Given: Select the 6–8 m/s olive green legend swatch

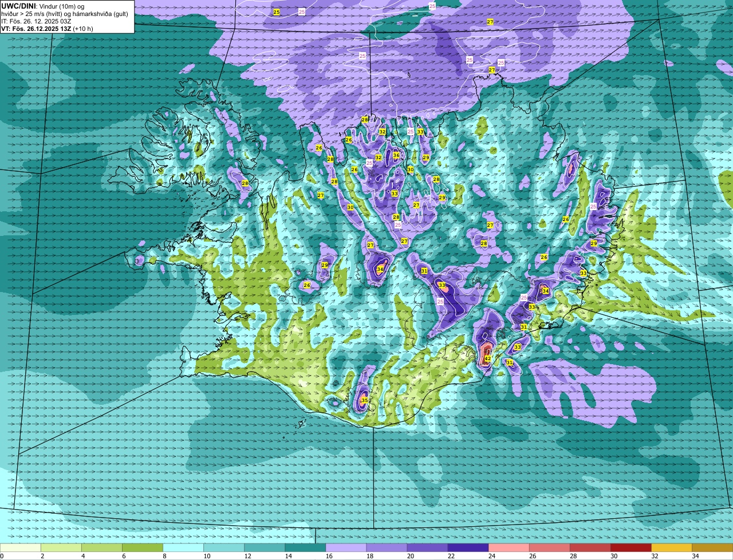Looking at the screenshot, I should 143,548.
